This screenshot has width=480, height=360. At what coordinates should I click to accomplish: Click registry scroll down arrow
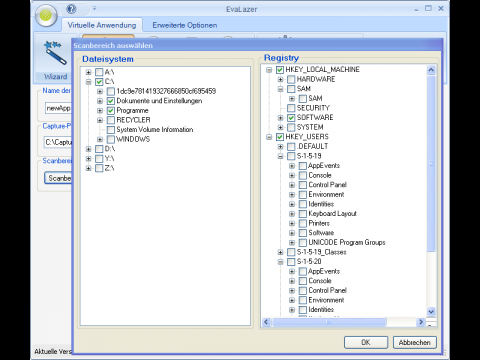(431, 312)
